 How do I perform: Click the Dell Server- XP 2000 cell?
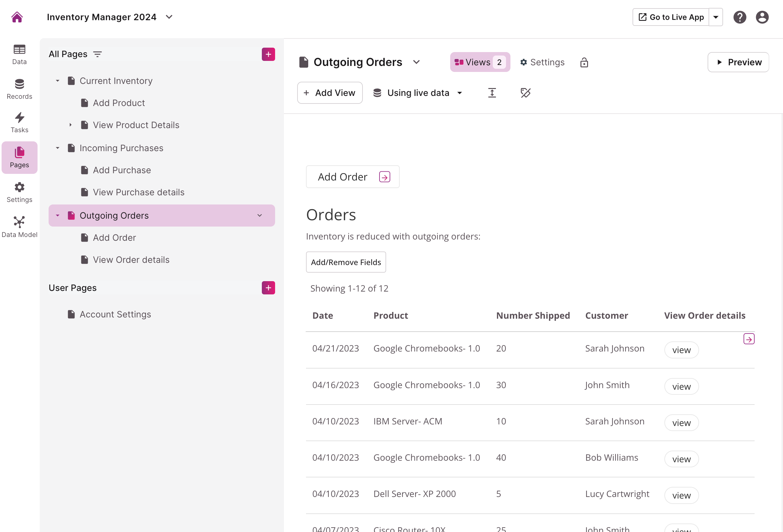[x=415, y=494]
